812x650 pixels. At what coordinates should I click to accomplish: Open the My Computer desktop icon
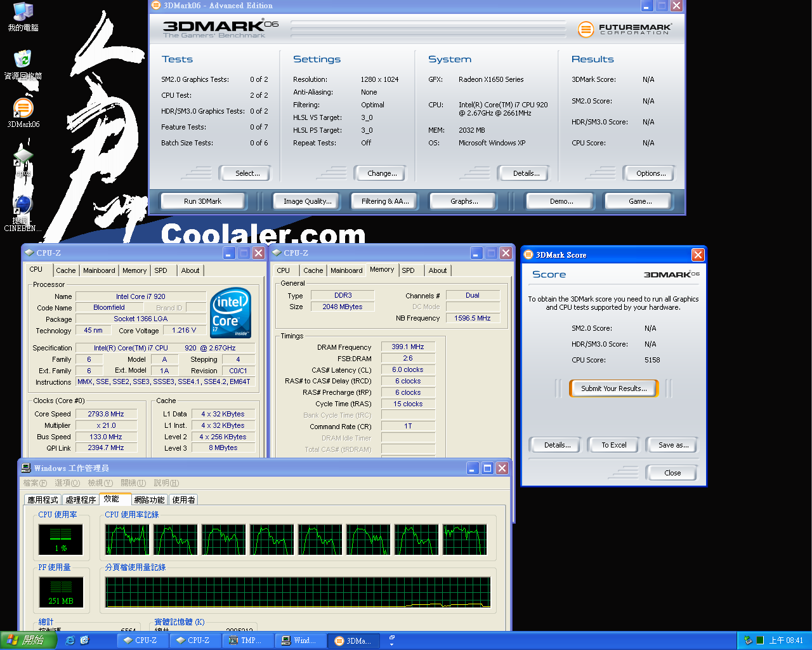point(23,17)
